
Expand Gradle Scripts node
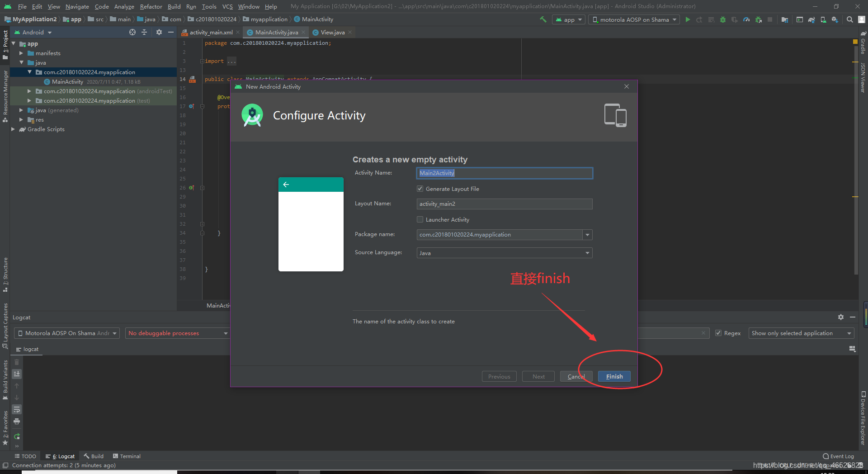tap(13, 129)
